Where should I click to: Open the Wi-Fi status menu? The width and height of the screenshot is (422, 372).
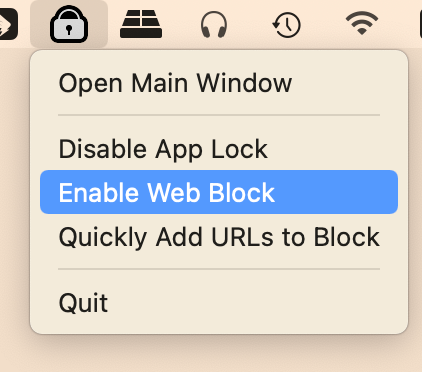pyautogui.click(x=362, y=23)
